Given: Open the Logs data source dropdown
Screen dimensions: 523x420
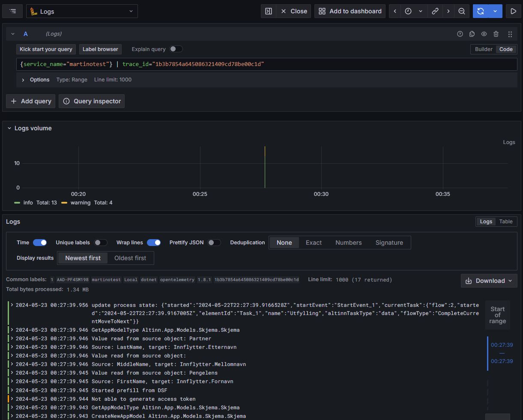Looking at the screenshot, I should point(82,11).
